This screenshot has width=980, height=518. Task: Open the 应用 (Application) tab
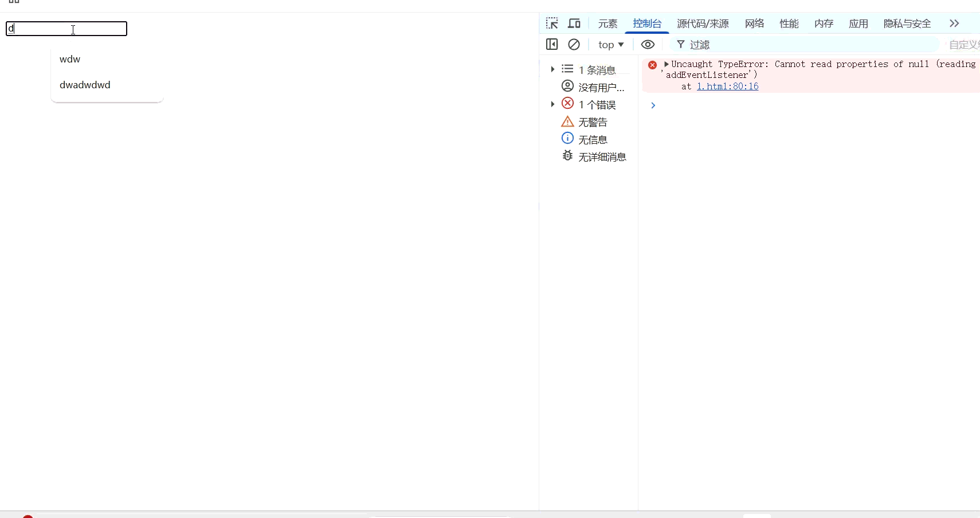pos(859,23)
